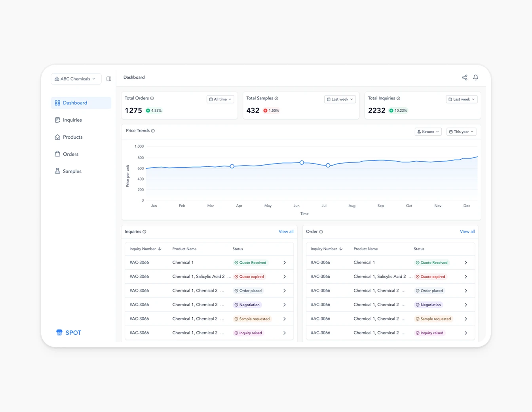Viewport: 532px width, 412px height.
Task: Click the Price Trends info icon
Action: [x=154, y=130]
